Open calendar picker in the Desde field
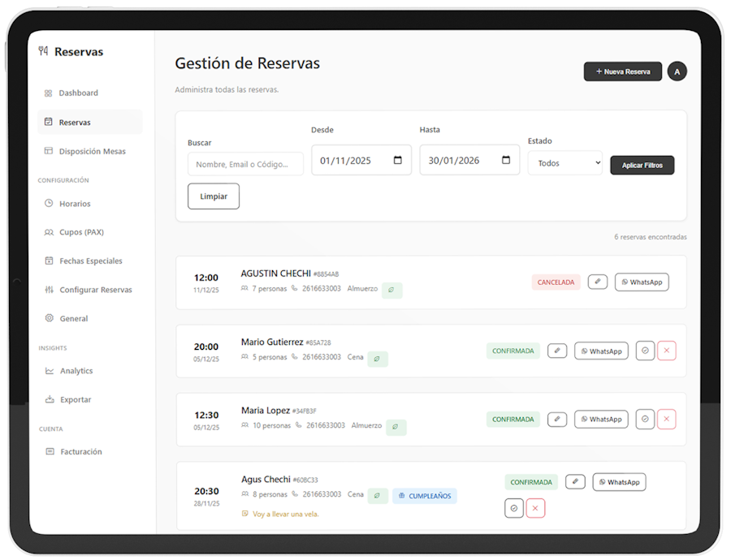The image size is (731, 560). tap(398, 160)
